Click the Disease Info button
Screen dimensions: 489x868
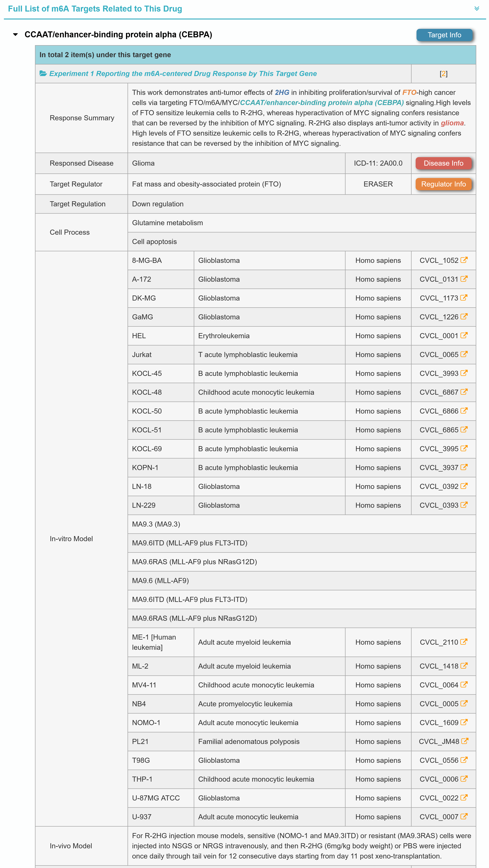click(x=443, y=163)
